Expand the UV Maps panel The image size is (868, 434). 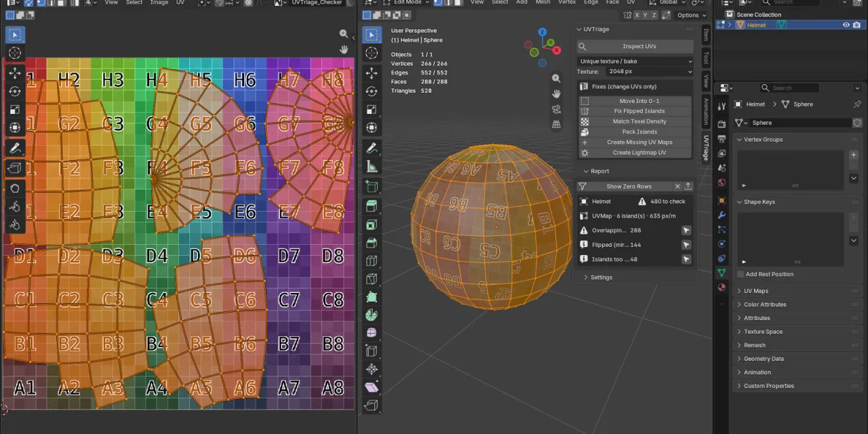(x=739, y=291)
